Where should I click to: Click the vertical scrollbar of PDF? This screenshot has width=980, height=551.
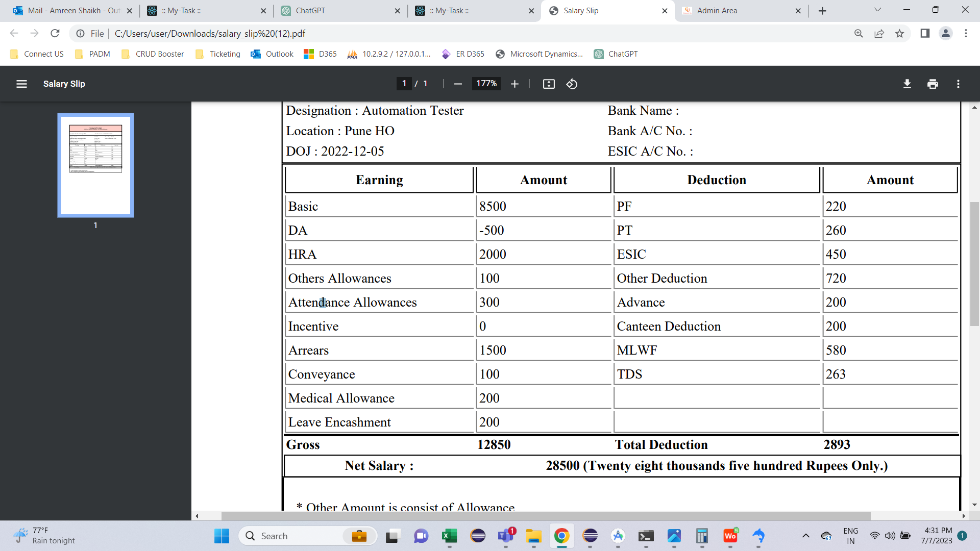point(974,264)
